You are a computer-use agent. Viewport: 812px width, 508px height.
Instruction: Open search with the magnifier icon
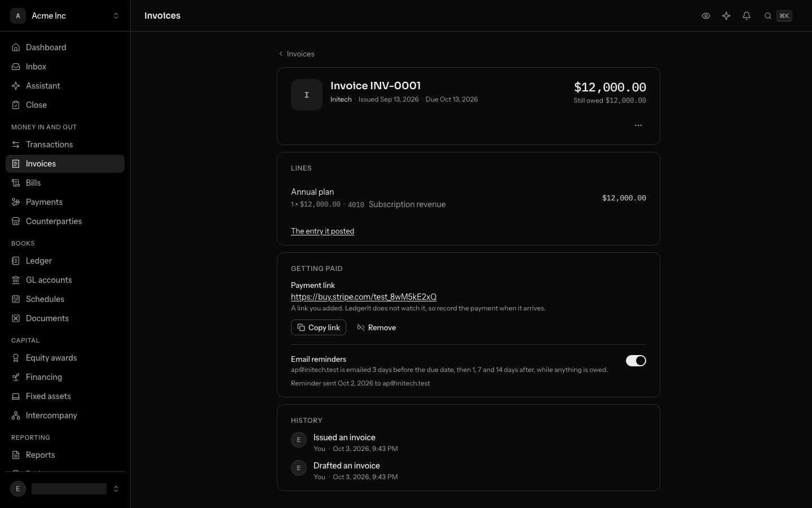pyautogui.click(x=768, y=16)
